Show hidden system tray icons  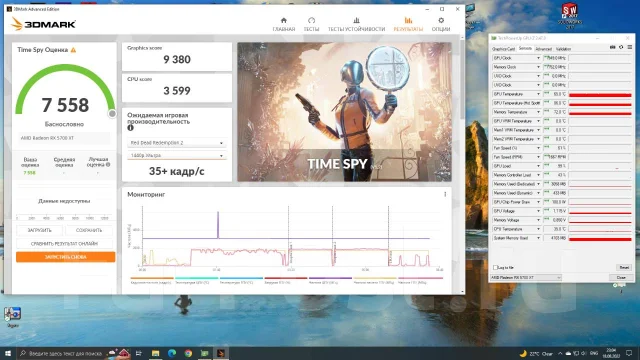point(560,353)
